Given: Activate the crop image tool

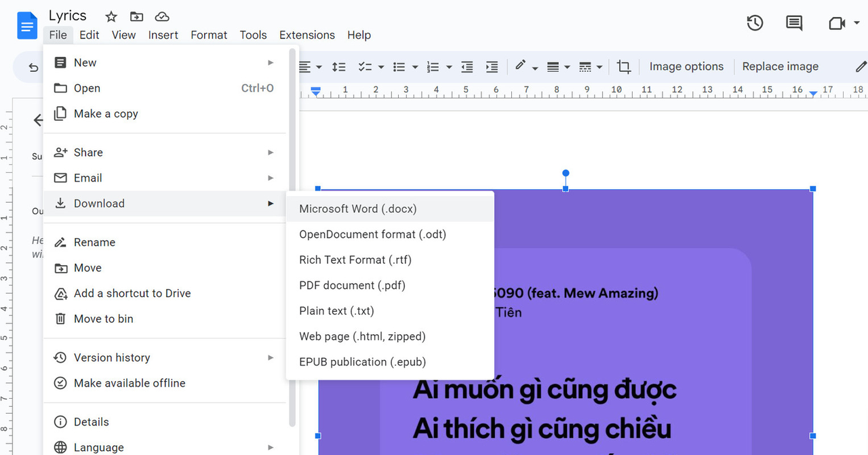Looking at the screenshot, I should 624,67.
